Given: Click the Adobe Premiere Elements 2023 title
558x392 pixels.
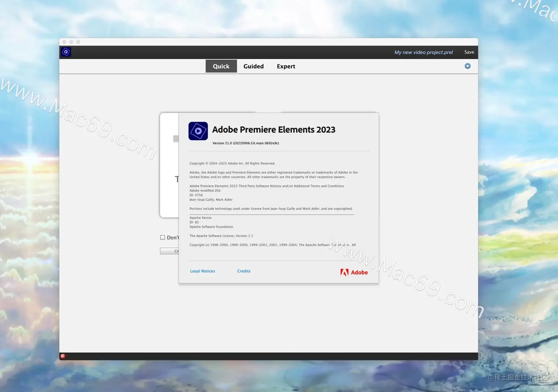Looking at the screenshot, I should (x=274, y=130).
